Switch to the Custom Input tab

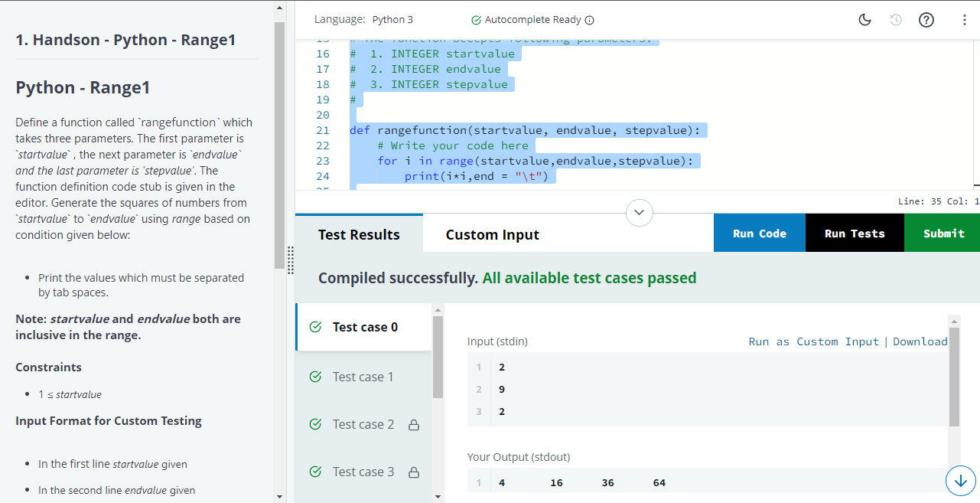(493, 235)
